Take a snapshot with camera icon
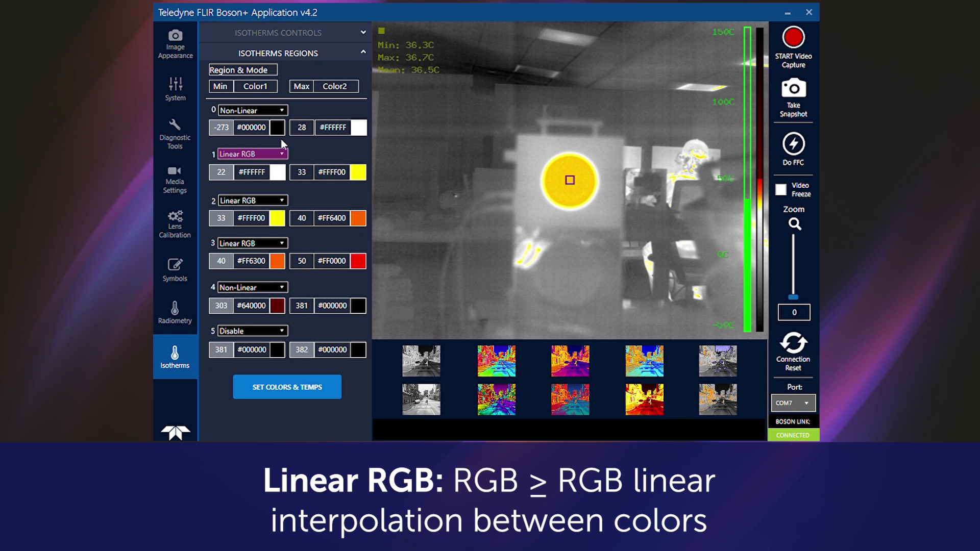The image size is (980, 551). click(x=793, y=88)
